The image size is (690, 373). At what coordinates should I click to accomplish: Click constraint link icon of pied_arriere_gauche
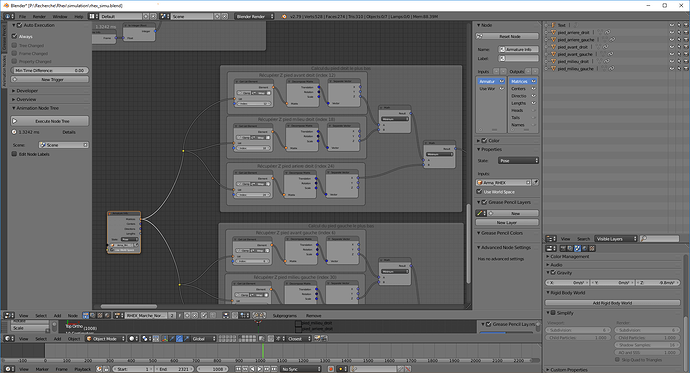(x=612, y=39)
